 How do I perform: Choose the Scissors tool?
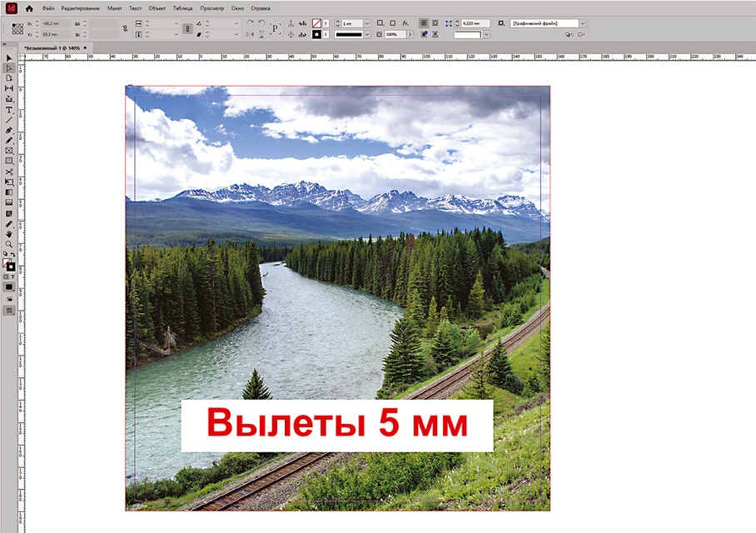9,172
